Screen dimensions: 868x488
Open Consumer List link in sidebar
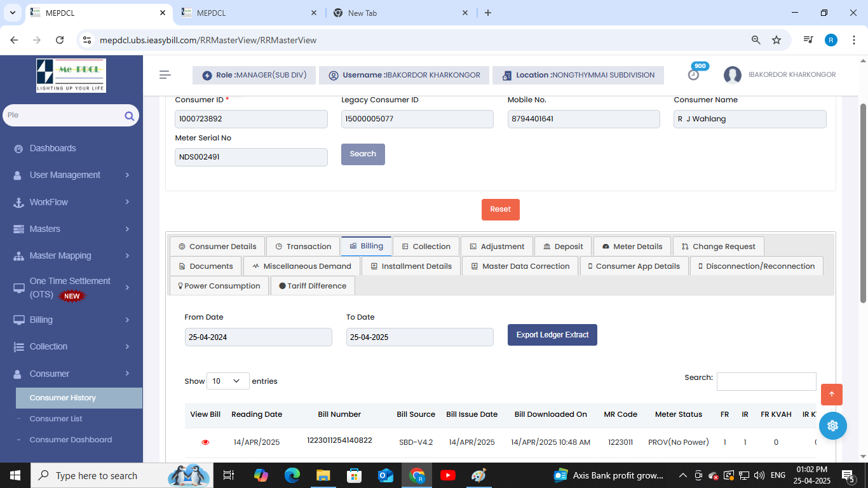(56, 419)
